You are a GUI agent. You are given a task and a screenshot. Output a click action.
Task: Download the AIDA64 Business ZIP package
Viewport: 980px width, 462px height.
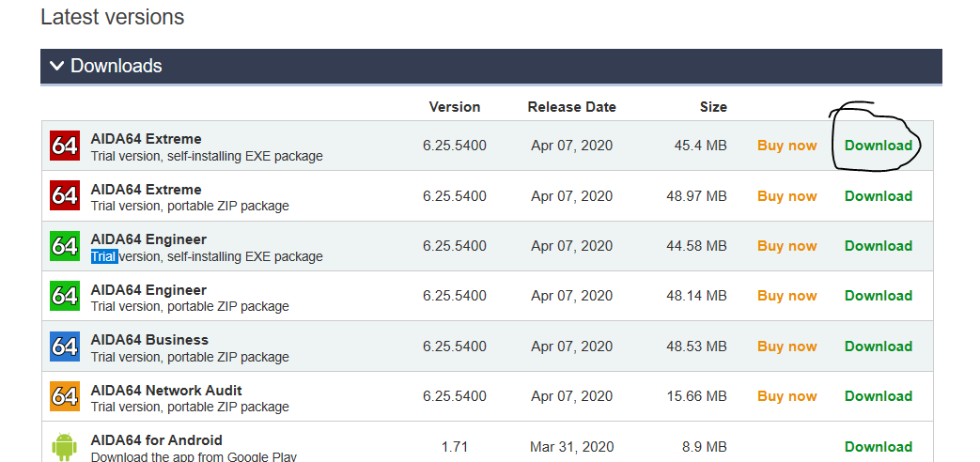click(x=879, y=346)
